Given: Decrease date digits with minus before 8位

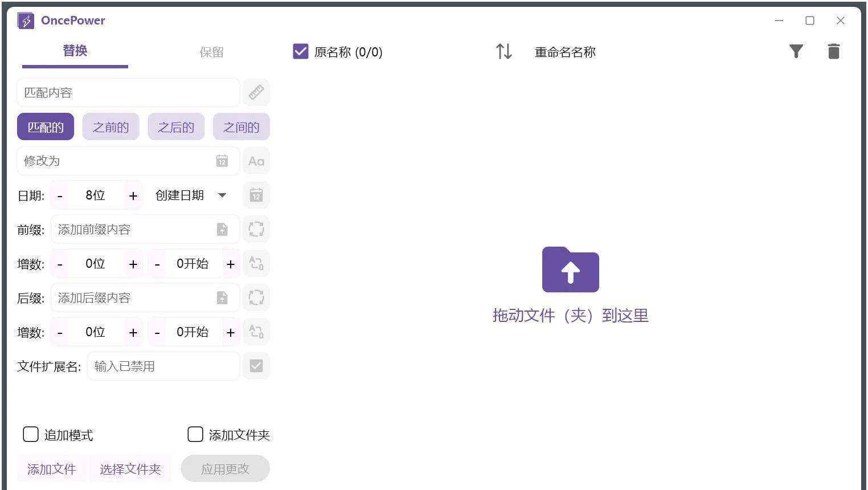Looking at the screenshot, I should point(60,196).
